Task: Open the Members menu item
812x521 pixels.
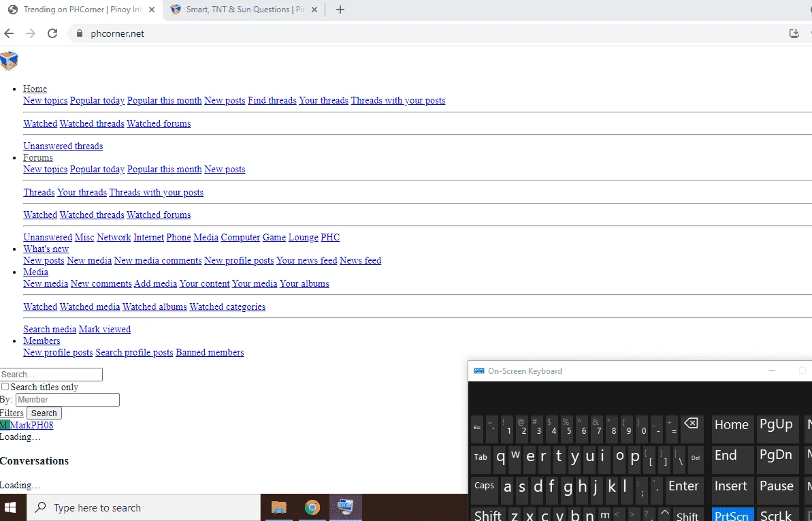Action: pos(42,341)
